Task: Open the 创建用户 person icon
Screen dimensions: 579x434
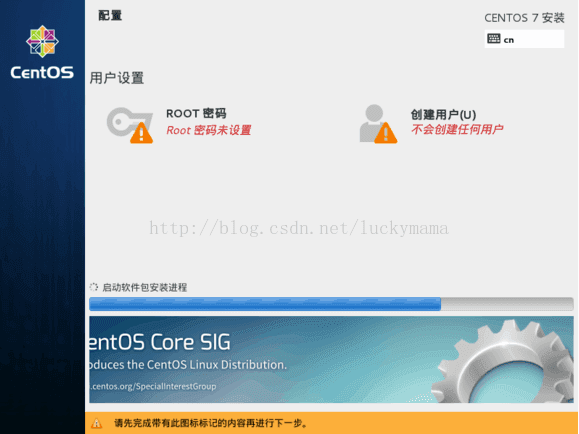Action: (x=378, y=123)
